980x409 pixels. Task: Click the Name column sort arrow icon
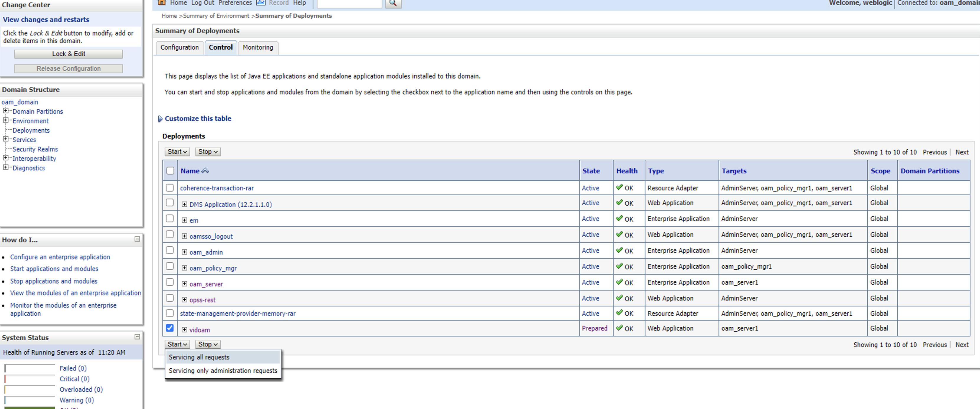205,171
